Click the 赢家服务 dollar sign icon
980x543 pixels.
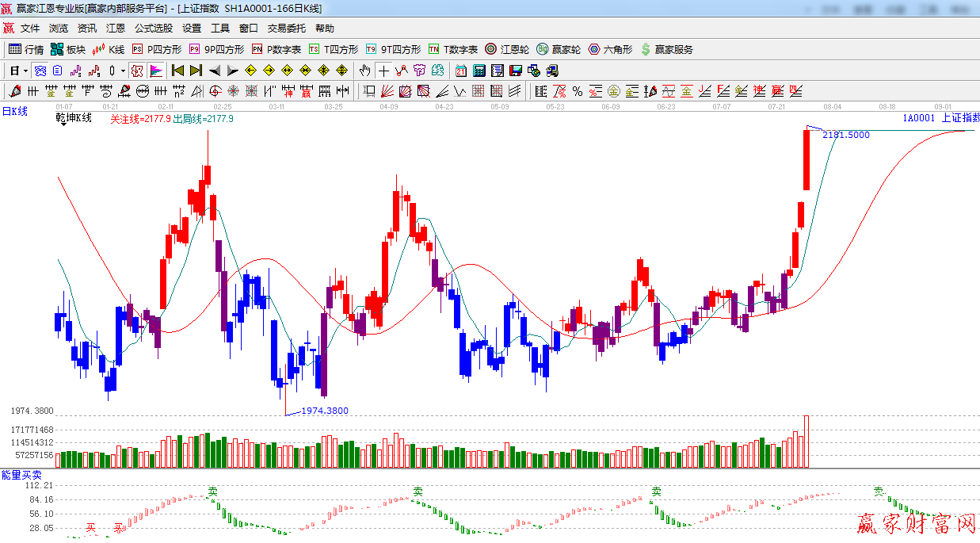click(646, 49)
